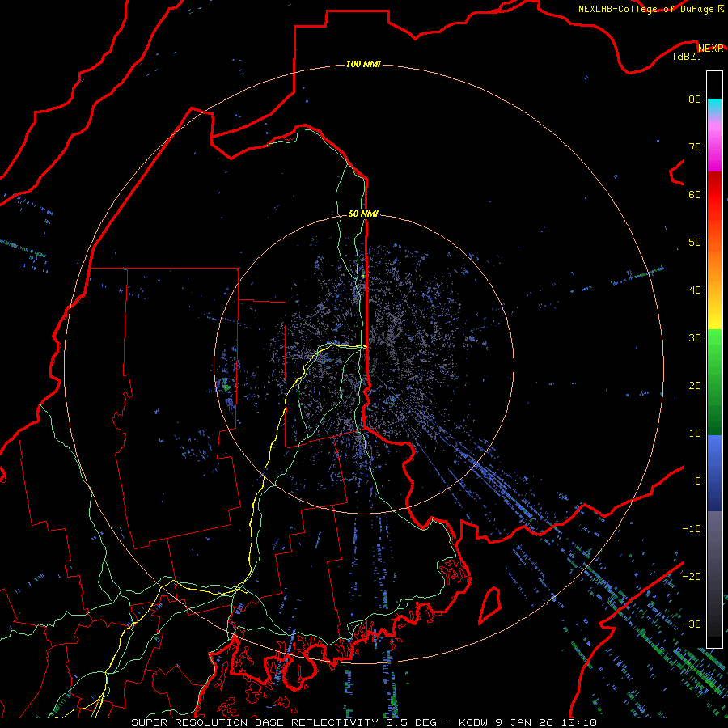This screenshot has width=728, height=728.
Task: Click the red band of the reflectivity color bar
Action: point(714,195)
